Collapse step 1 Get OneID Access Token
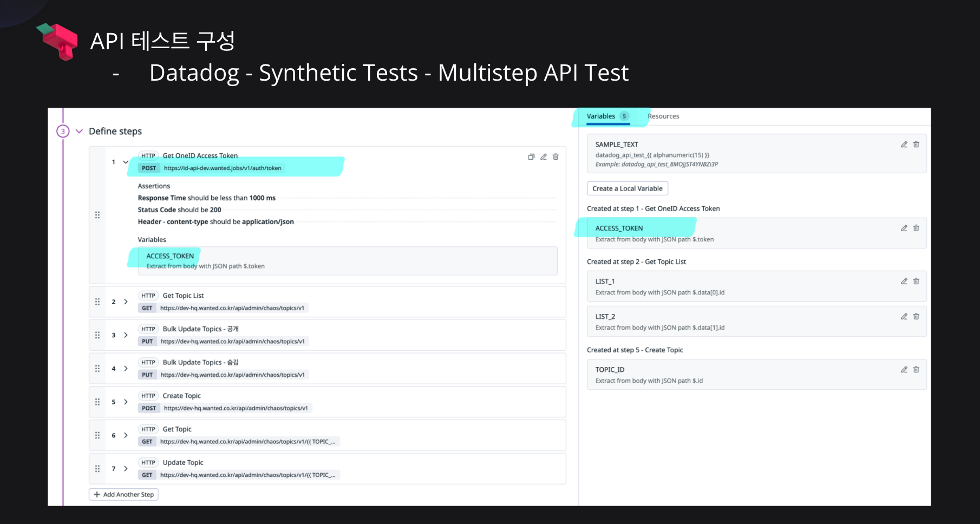 126,162
